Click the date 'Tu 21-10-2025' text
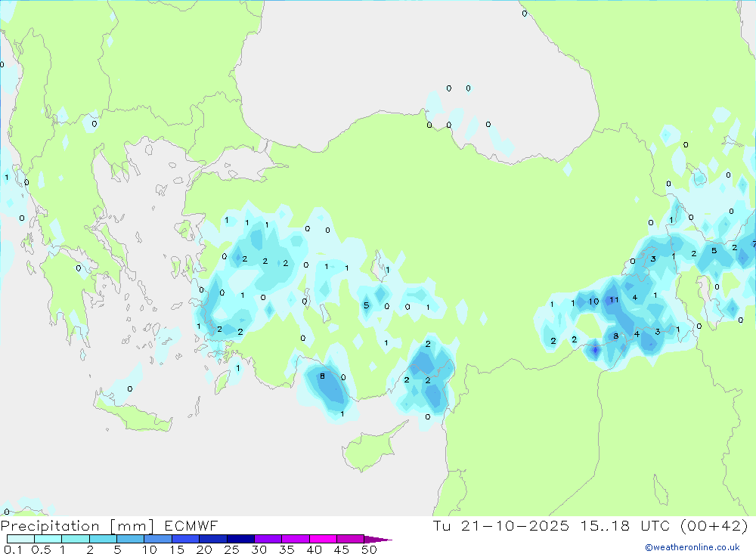Viewport: 756px width, 554px height. [501, 525]
